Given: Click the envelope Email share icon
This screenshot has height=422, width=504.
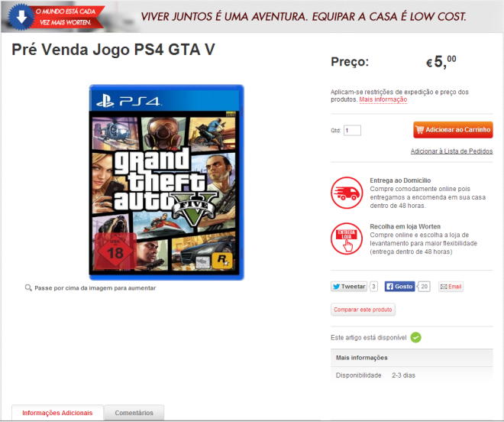Looking at the screenshot, I should 444,287.
